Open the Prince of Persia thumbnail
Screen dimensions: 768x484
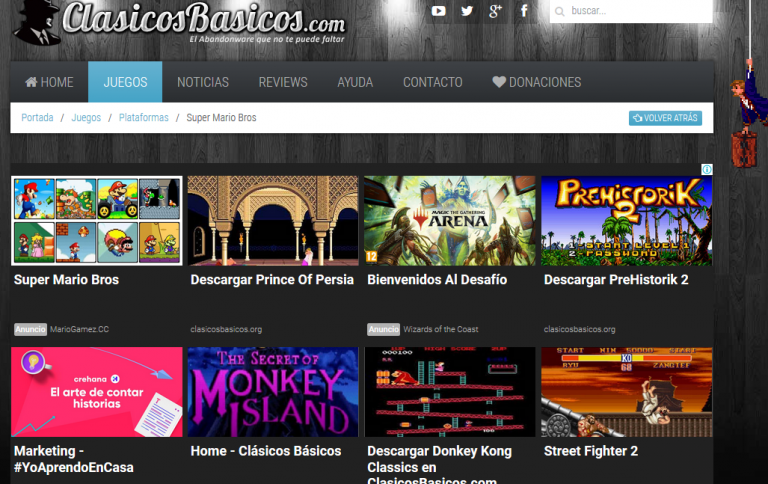pyautogui.click(x=273, y=221)
